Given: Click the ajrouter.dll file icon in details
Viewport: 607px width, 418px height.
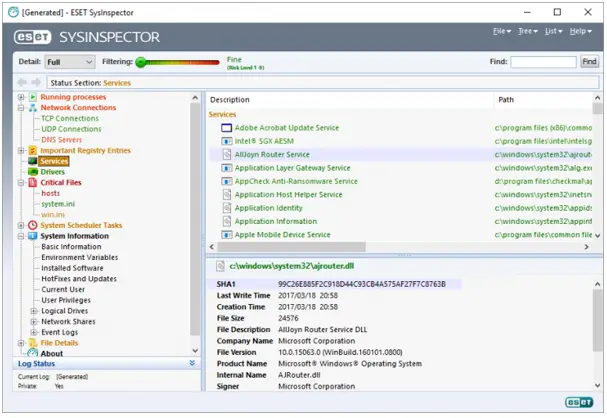Looking at the screenshot, I should [220, 266].
